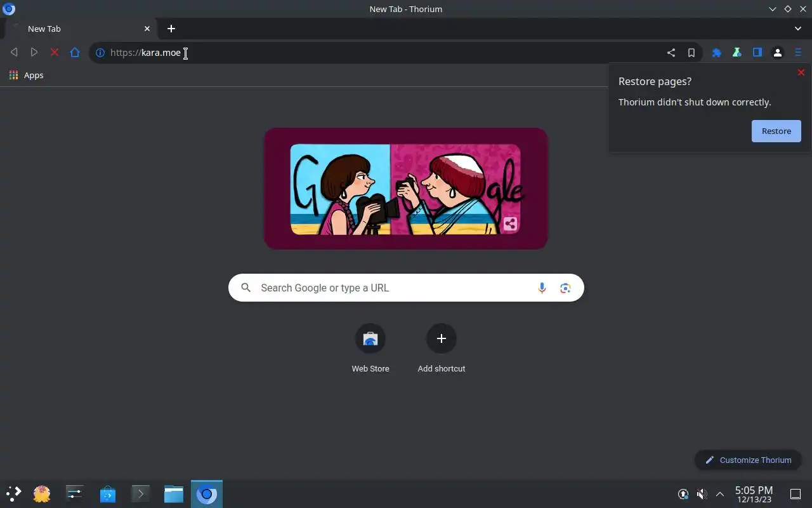
Task: Dismiss the Restore pages popup
Action: point(801,72)
